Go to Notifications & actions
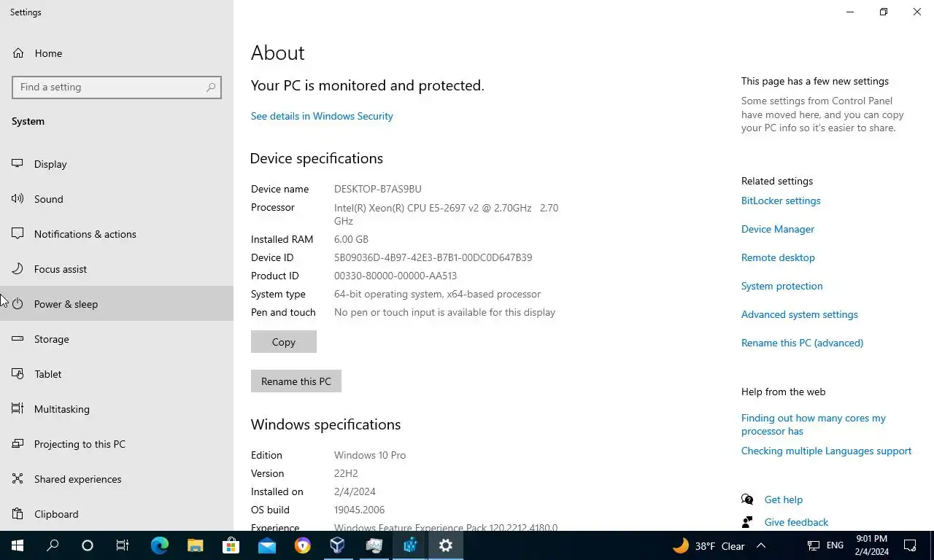Viewport: 934px width, 560px height. point(117,234)
